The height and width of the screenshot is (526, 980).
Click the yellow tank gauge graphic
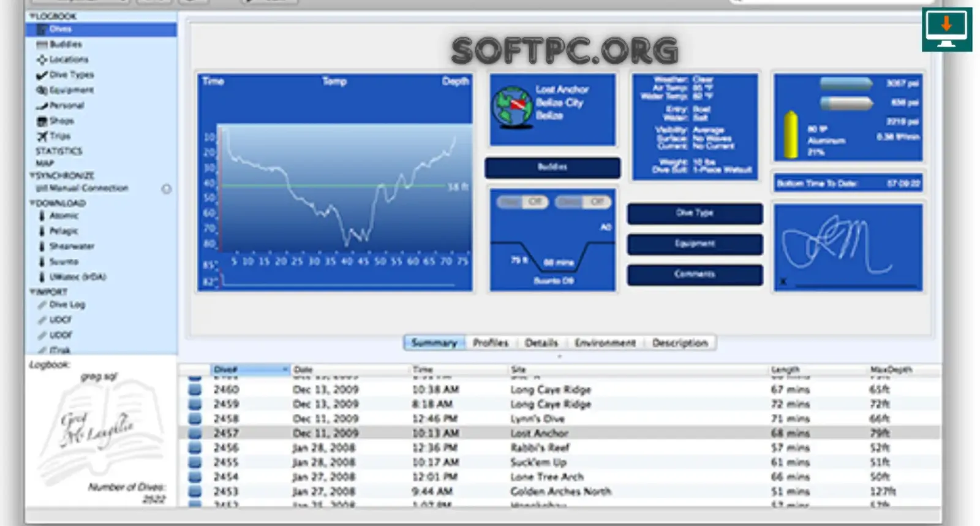pyautogui.click(x=791, y=135)
